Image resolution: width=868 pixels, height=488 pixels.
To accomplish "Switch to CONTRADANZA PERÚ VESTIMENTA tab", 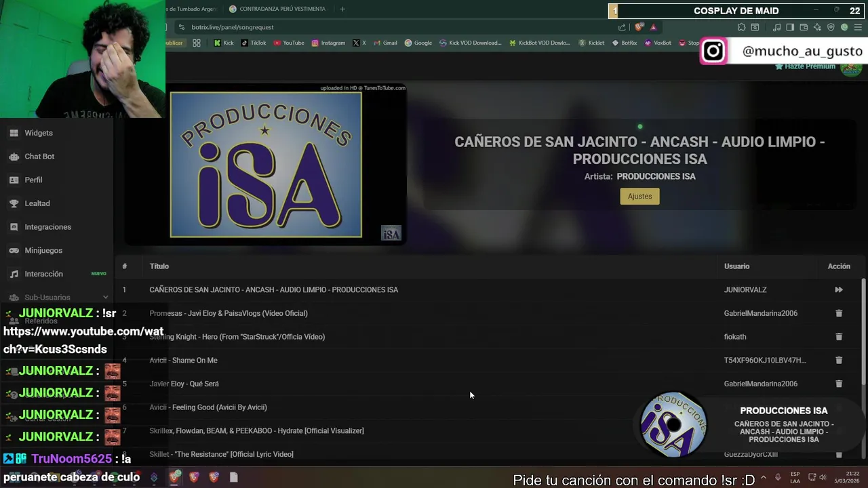I will [x=278, y=9].
